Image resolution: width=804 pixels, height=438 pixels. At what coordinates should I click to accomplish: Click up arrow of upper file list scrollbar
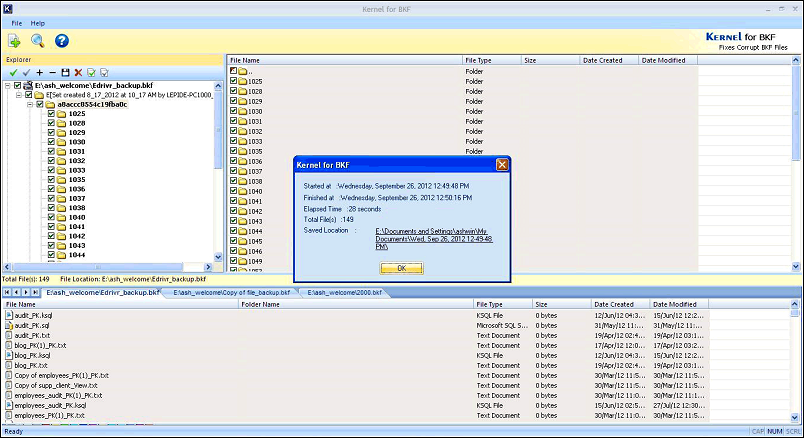click(796, 60)
